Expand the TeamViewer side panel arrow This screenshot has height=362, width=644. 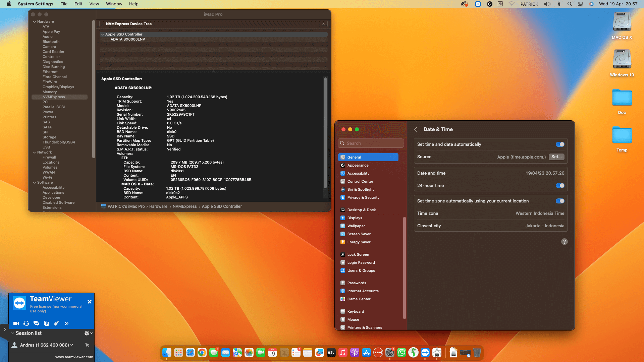tap(4, 329)
